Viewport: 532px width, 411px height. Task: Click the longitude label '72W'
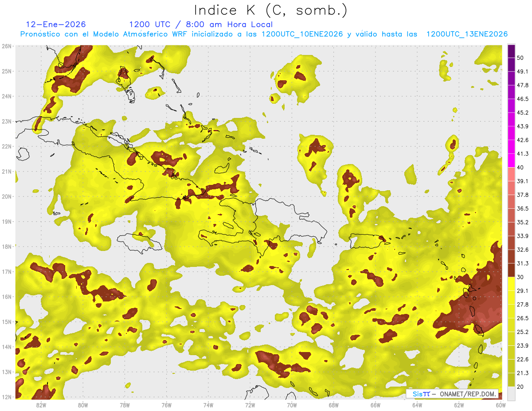pos(250,405)
